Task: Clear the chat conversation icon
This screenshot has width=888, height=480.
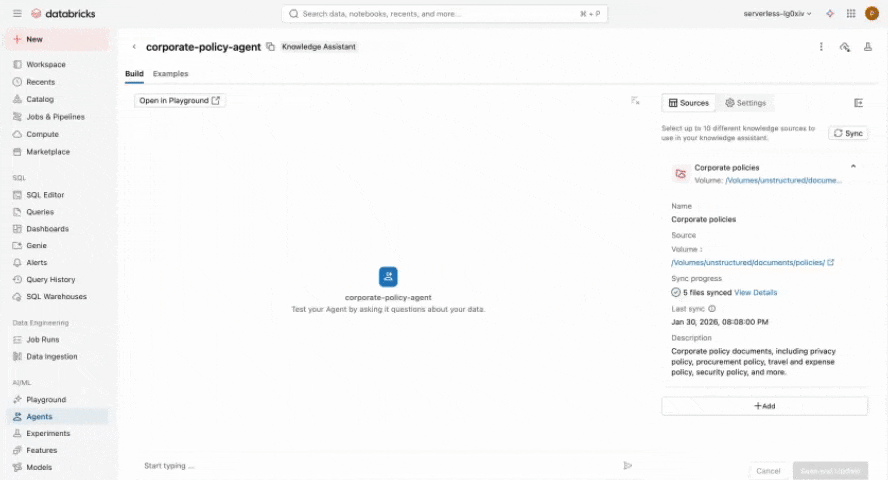Action: (635, 101)
